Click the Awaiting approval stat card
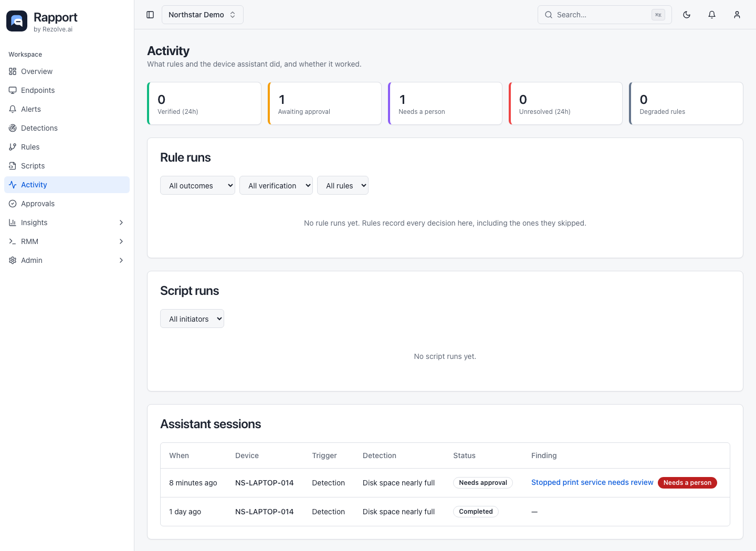This screenshot has height=551, width=756. [324, 103]
